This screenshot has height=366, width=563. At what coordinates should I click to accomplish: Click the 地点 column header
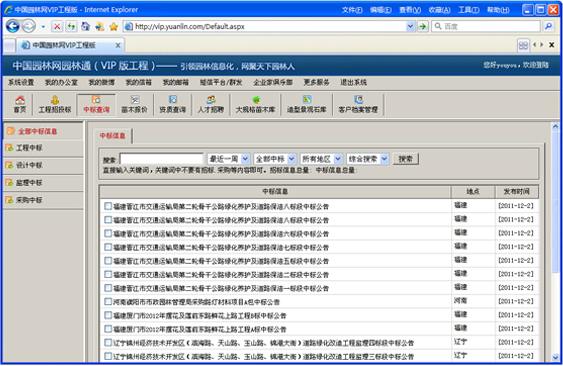(x=473, y=191)
